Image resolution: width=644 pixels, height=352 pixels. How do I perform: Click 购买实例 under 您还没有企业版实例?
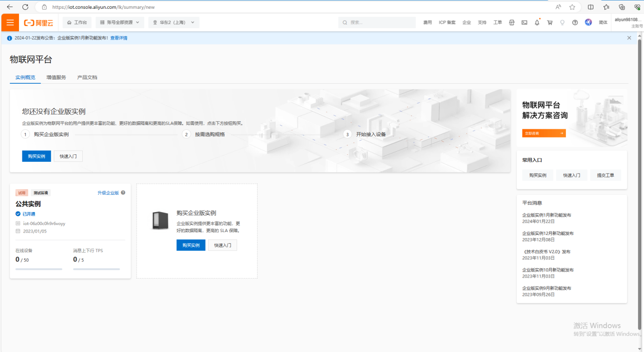tap(37, 156)
